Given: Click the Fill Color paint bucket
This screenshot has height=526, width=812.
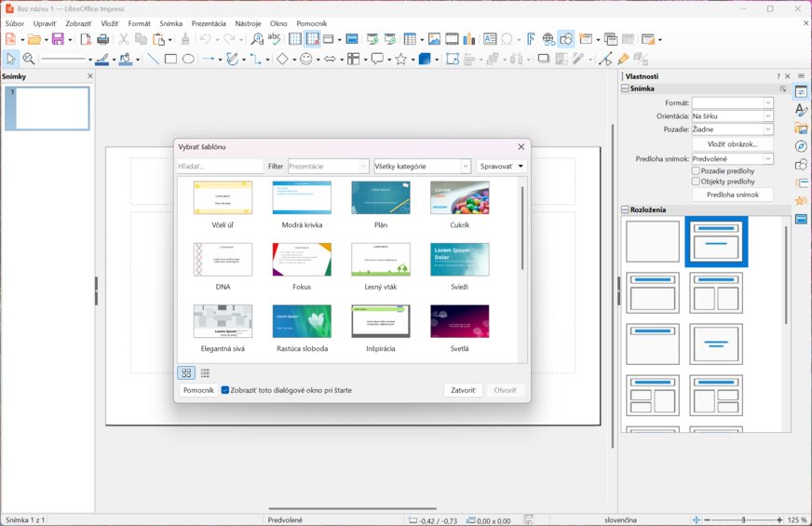Looking at the screenshot, I should coord(126,59).
